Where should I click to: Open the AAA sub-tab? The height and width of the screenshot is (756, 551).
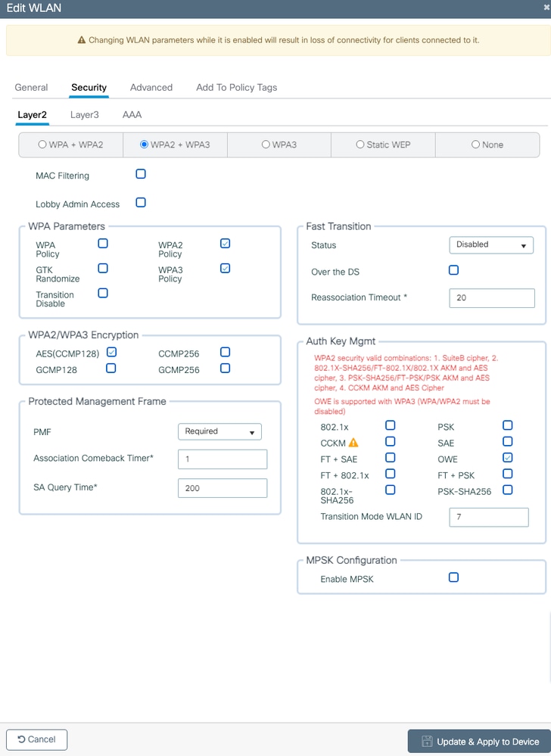click(132, 115)
